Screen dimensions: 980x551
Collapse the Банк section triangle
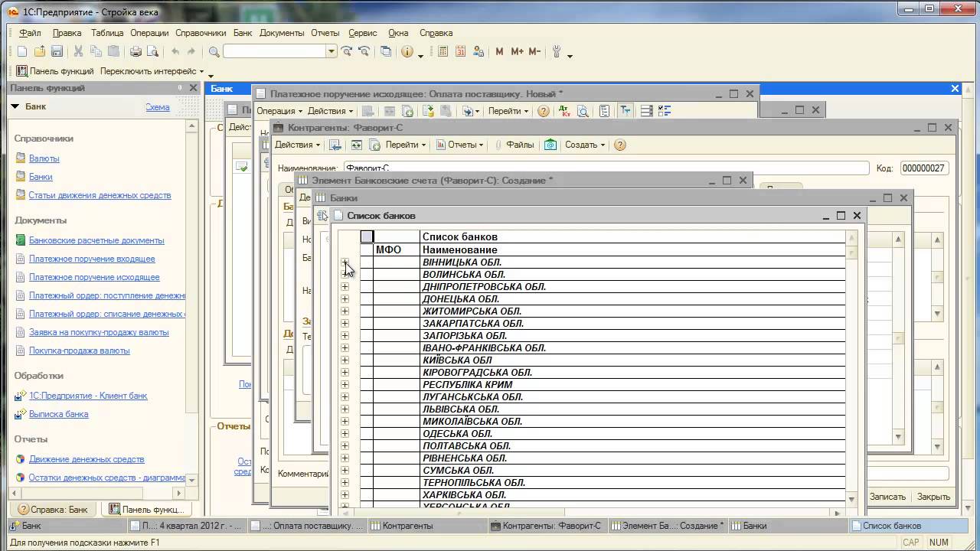(15, 106)
